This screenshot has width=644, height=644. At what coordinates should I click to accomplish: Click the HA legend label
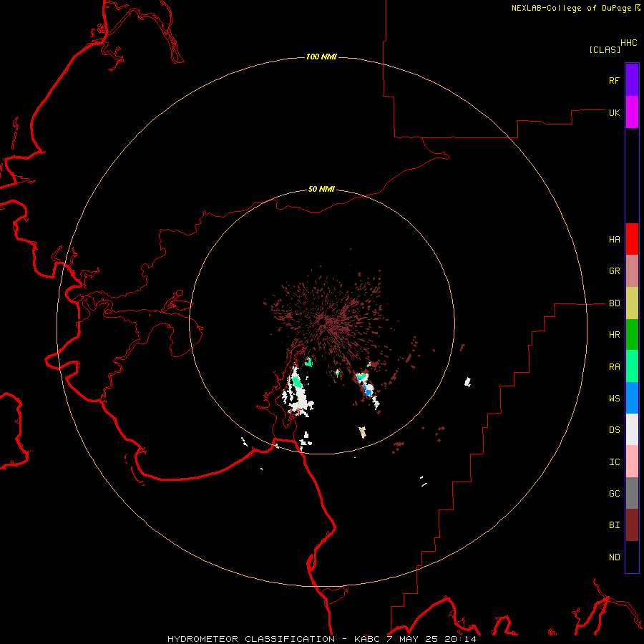tap(614, 240)
